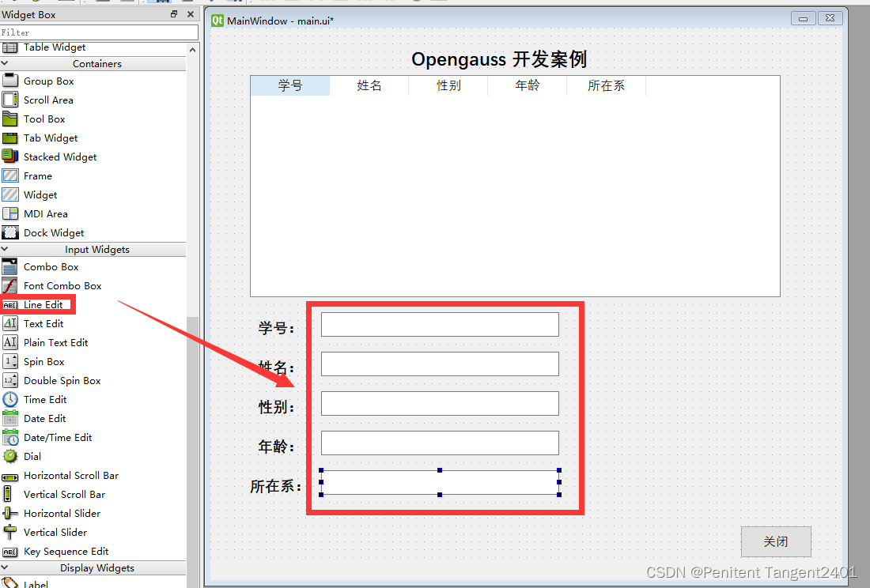Click the Time Edit clock icon
The width and height of the screenshot is (870, 588).
10,400
